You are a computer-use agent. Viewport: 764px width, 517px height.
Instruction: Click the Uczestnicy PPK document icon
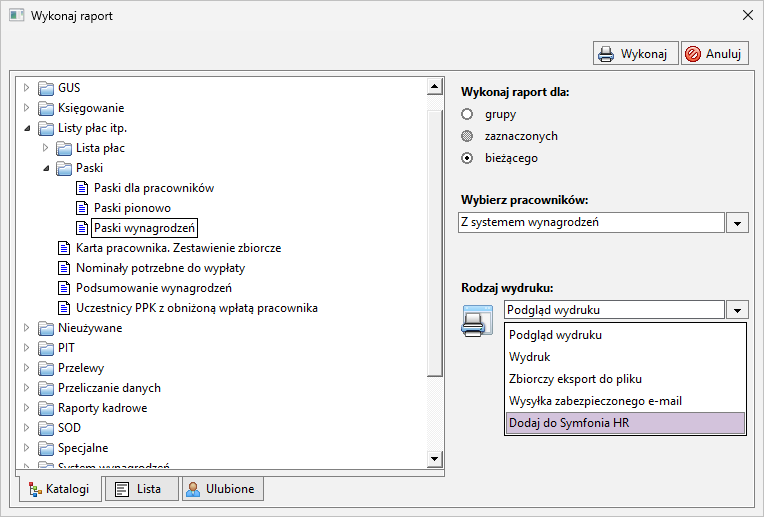64,308
